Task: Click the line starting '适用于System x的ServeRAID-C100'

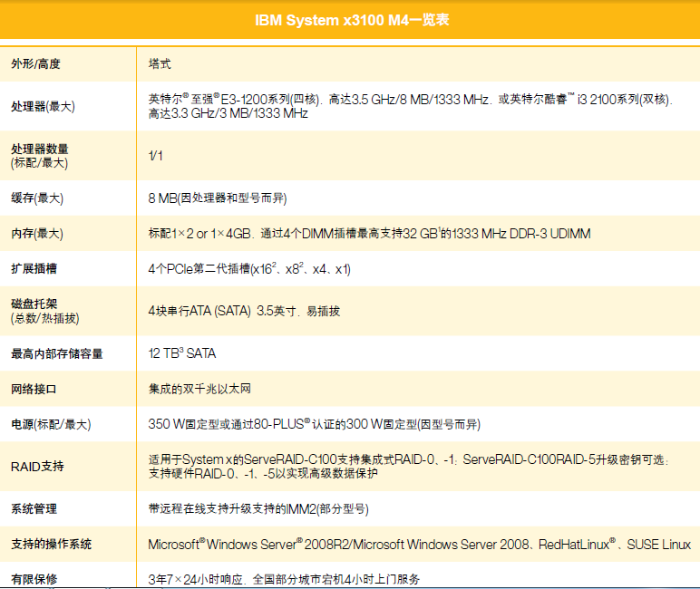Action: (x=408, y=459)
